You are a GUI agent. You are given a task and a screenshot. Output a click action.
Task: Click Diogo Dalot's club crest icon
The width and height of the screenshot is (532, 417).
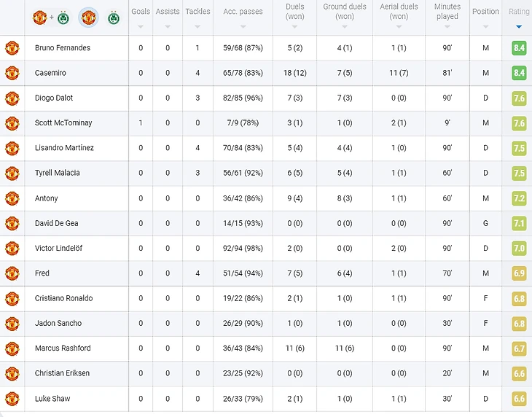coord(12,98)
